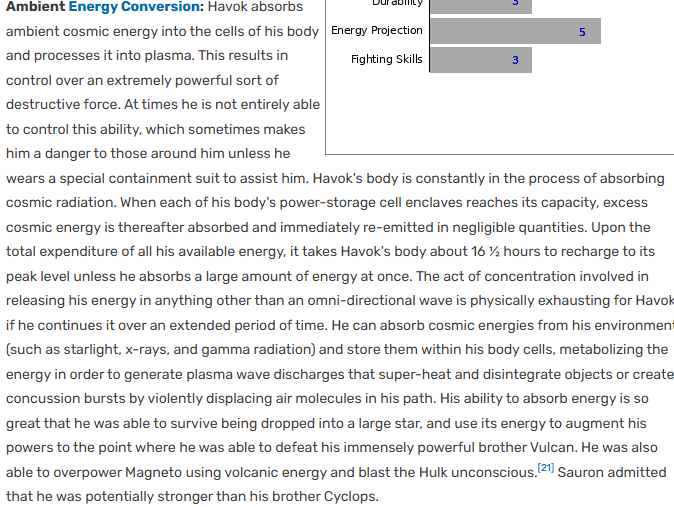
Task: Click empty area inside power grid box
Action: tap(499, 114)
